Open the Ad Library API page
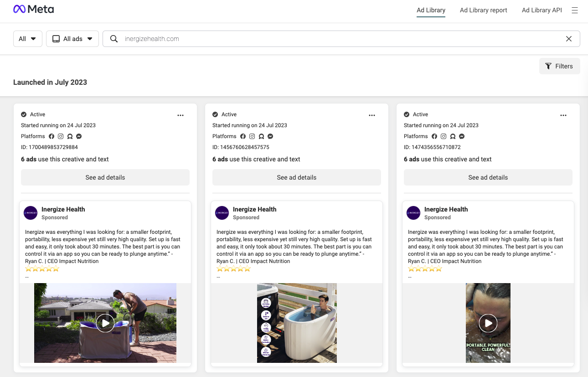This screenshot has width=588, height=377. pyautogui.click(x=542, y=10)
